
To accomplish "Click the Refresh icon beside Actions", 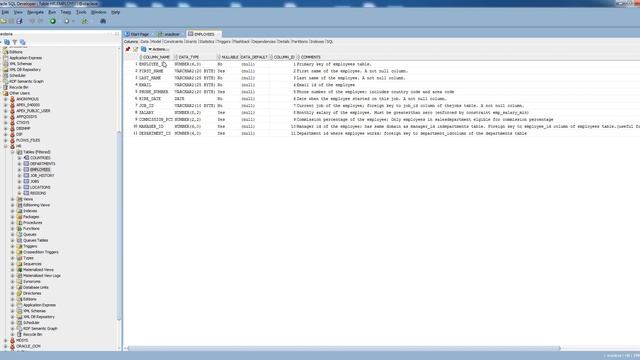I will (143, 49).
